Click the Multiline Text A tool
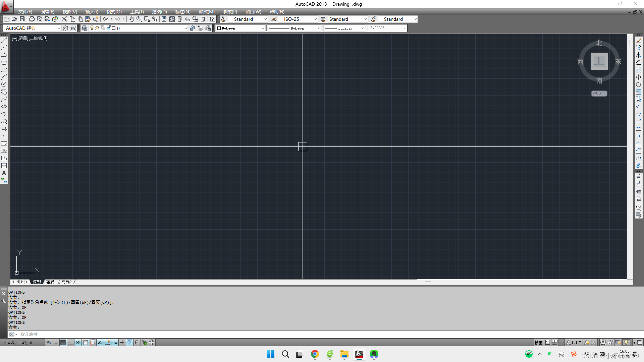The height and width of the screenshot is (362, 644). [x=4, y=173]
